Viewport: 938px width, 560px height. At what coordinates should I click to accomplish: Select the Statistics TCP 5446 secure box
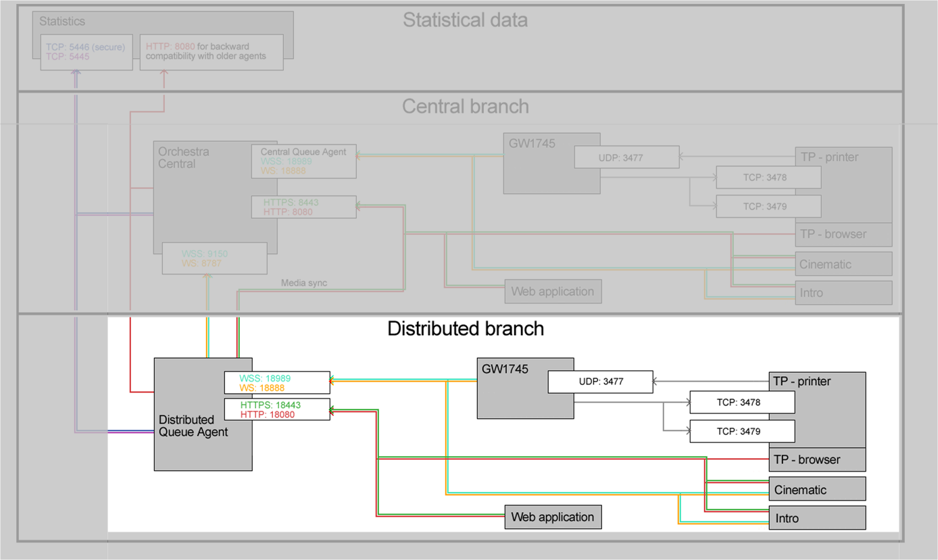click(x=86, y=52)
